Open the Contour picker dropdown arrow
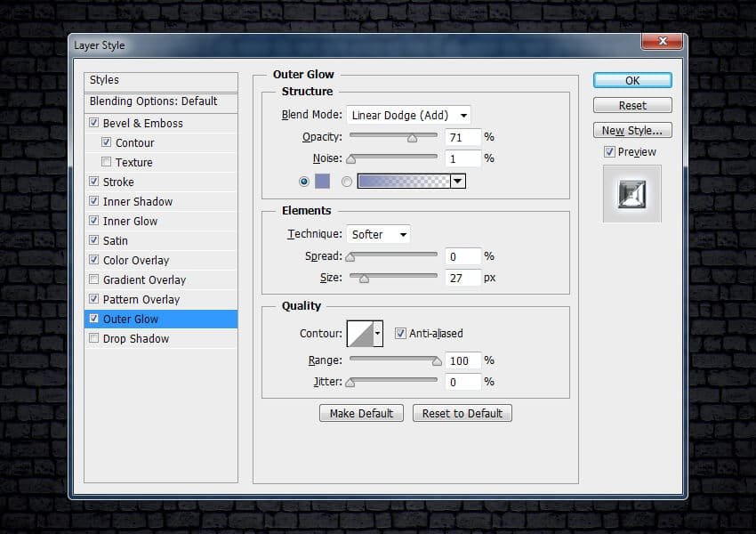 [x=378, y=334]
